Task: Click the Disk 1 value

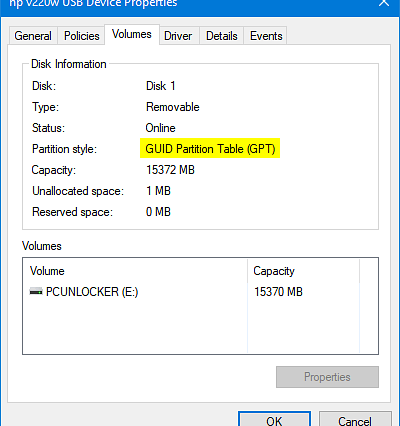Action: tap(161, 86)
